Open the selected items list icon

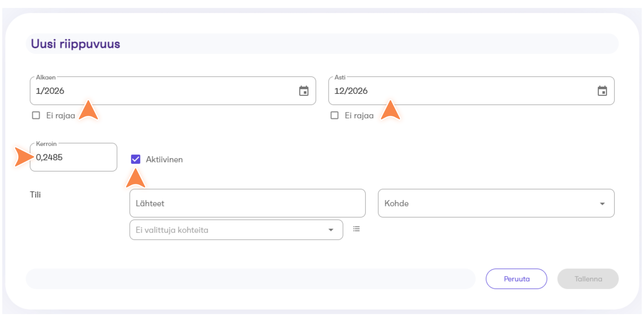tap(356, 229)
